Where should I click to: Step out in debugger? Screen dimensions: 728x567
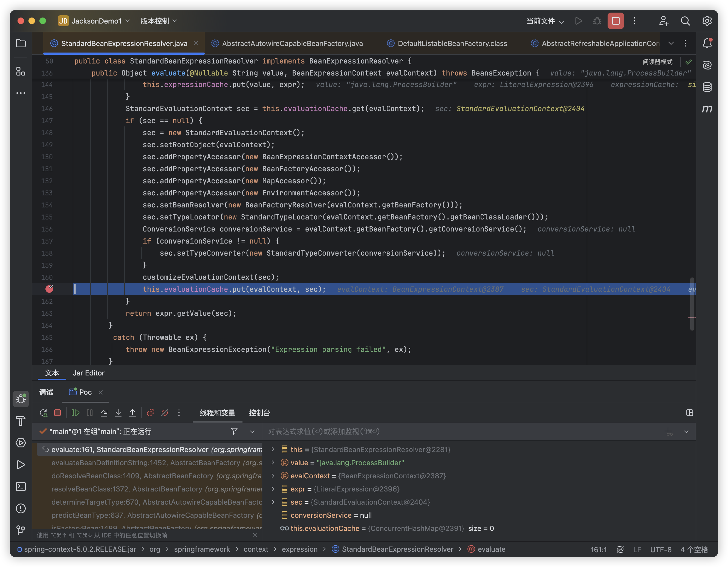coord(132,413)
